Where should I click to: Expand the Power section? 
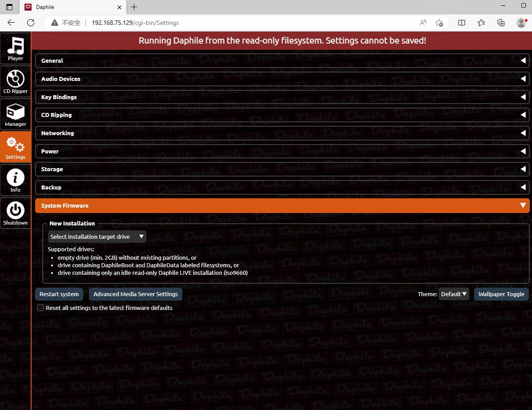[x=282, y=151]
